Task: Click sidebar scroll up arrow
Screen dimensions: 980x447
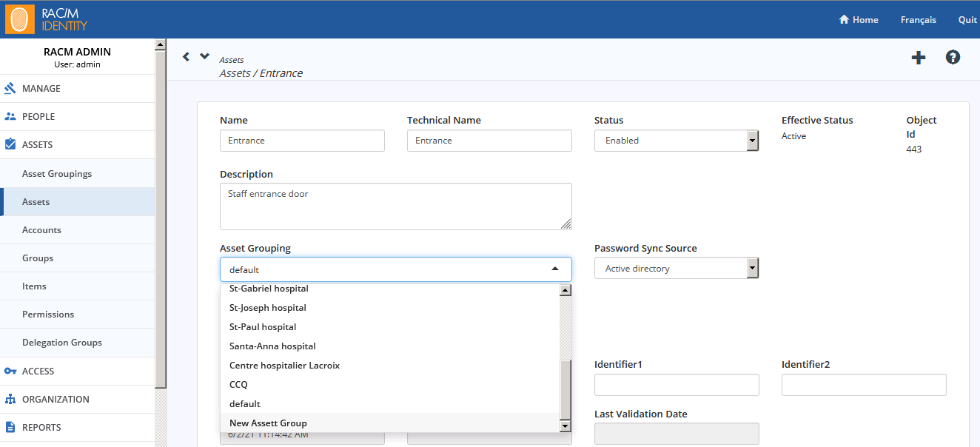Action: 161,44
